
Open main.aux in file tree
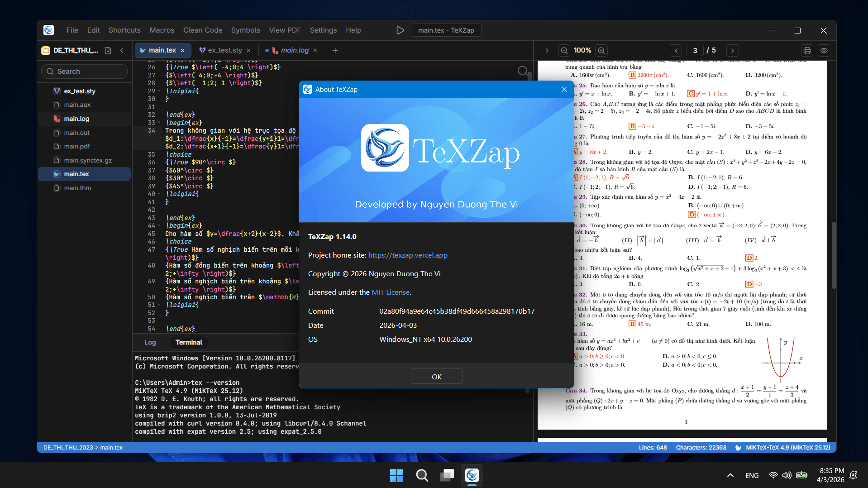(85, 105)
